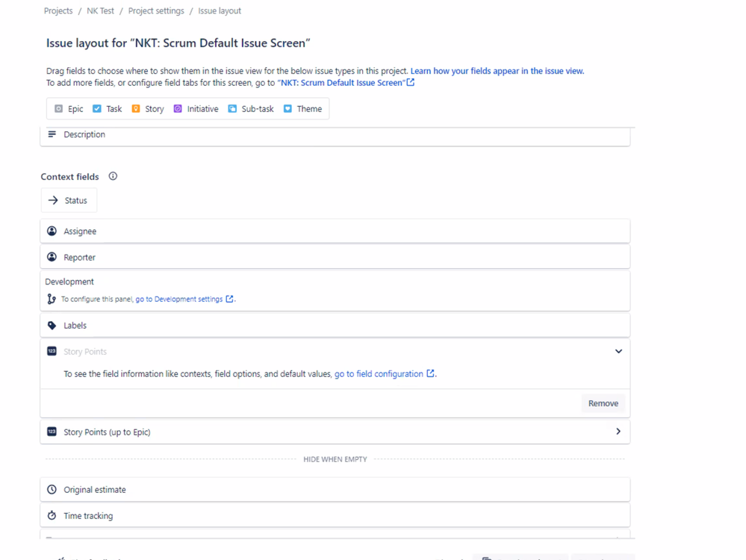Follow the go to field configuration link
The height and width of the screenshot is (560, 746).
(379, 374)
